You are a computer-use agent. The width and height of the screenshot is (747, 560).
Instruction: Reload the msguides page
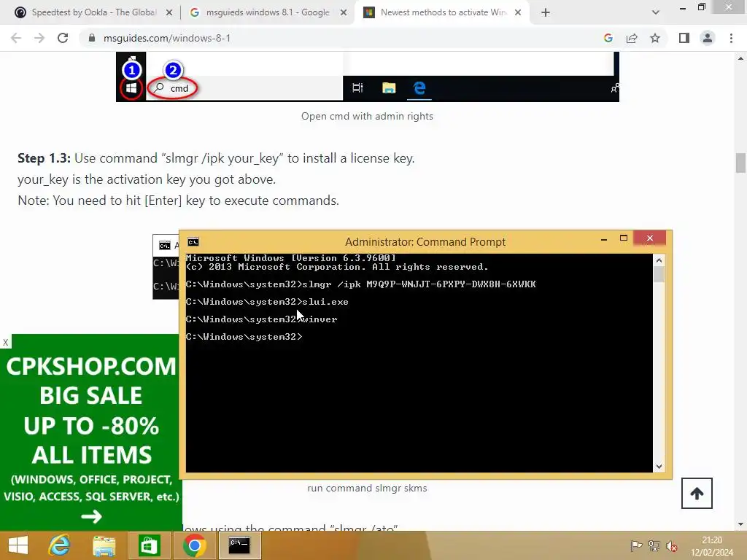click(x=63, y=38)
